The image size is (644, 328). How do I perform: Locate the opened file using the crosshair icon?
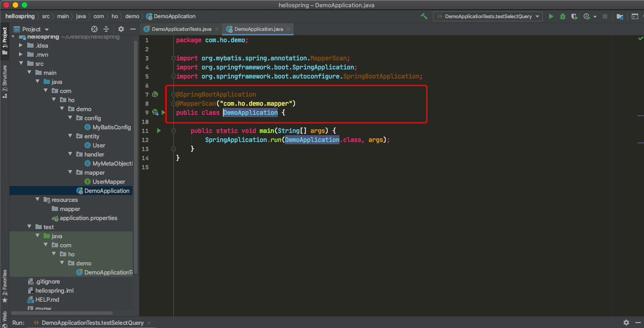coord(94,29)
